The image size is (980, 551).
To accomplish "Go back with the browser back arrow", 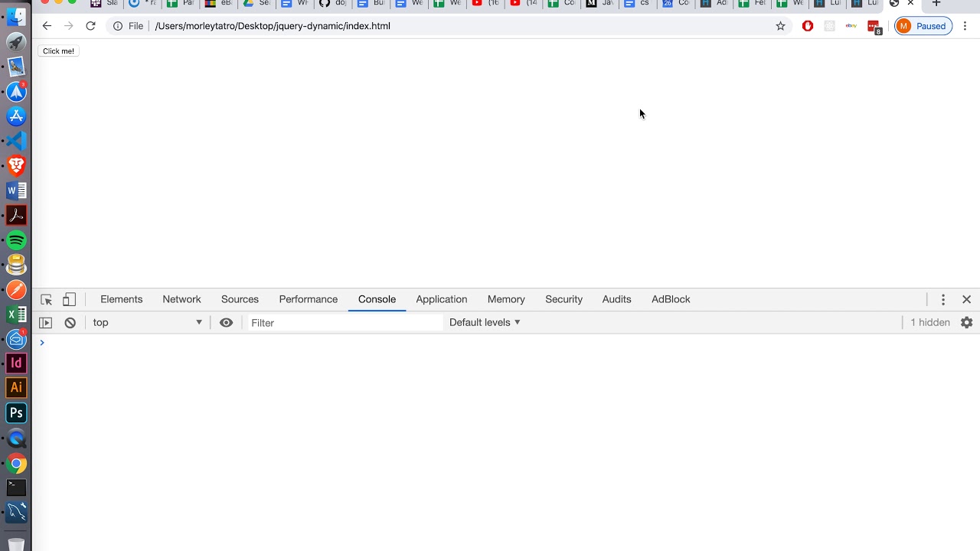I will [x=47, y=26].
